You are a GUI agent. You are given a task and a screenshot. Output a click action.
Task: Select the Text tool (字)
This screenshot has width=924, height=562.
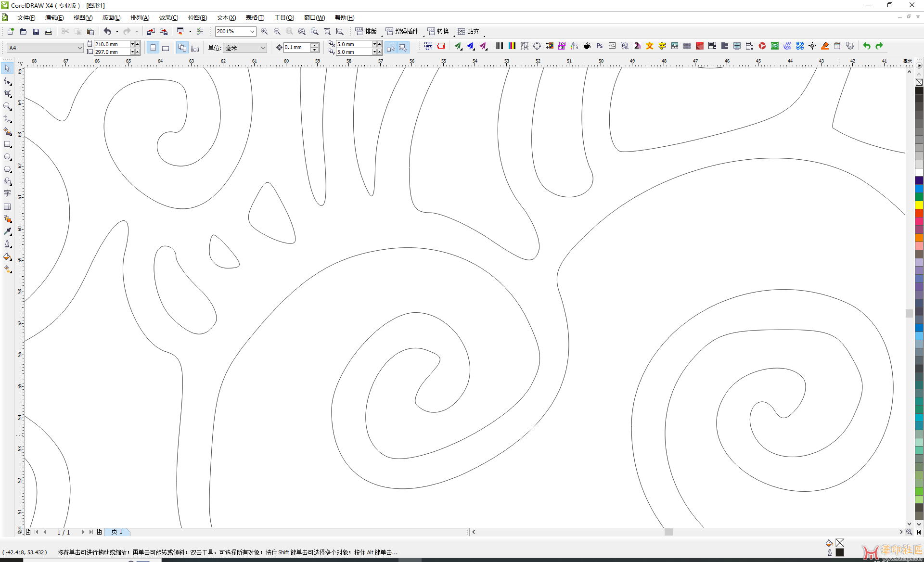pos(7,193)
